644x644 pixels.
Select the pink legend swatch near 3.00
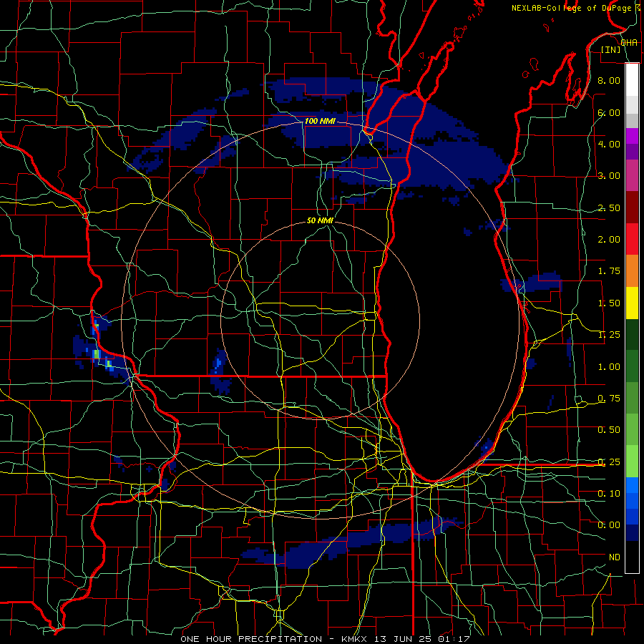pyautogui.click(x=633, y=176)
